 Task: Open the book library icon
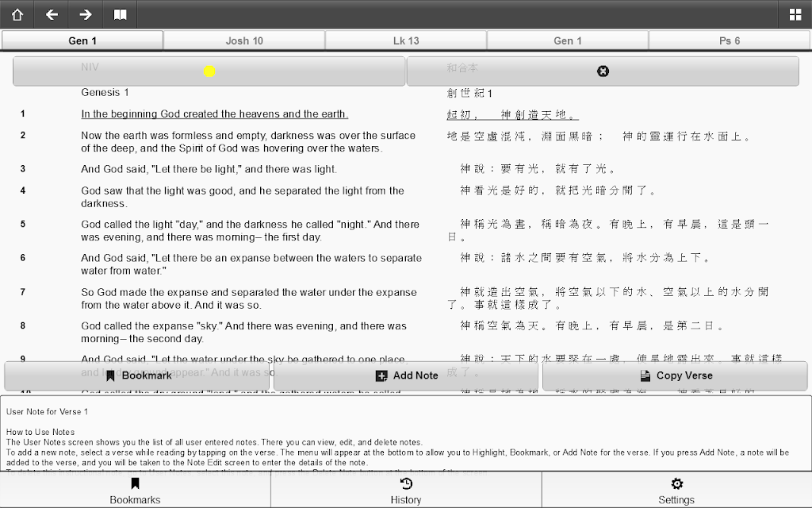[121, 14]
